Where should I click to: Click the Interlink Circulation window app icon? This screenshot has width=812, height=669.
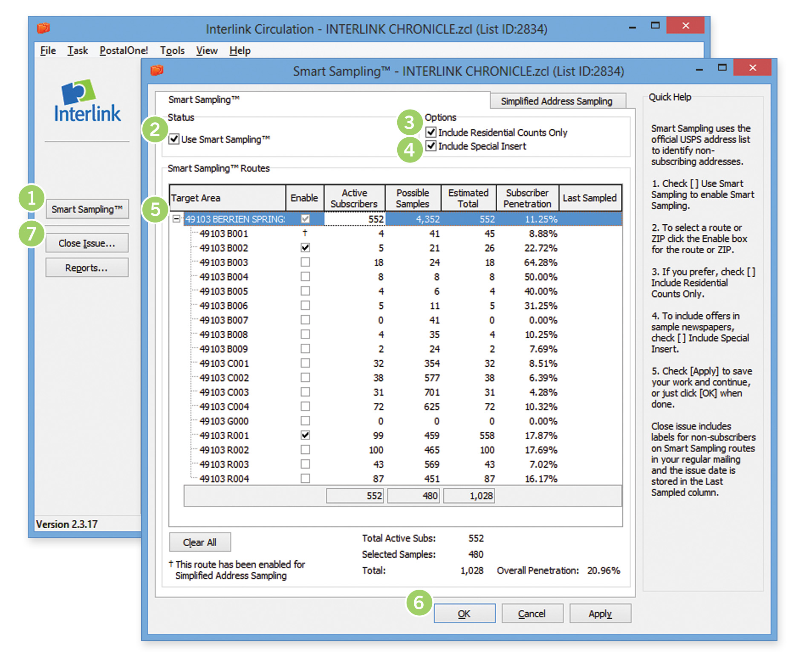point(43,28)
